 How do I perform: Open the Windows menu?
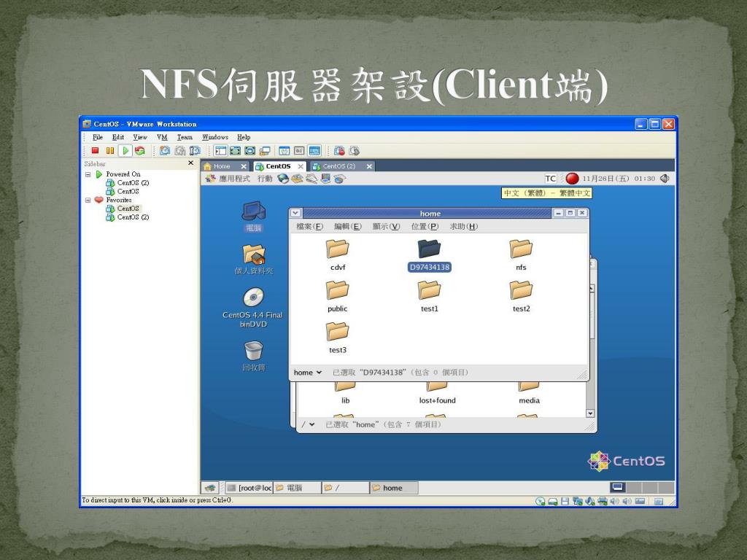click(215, 137)
